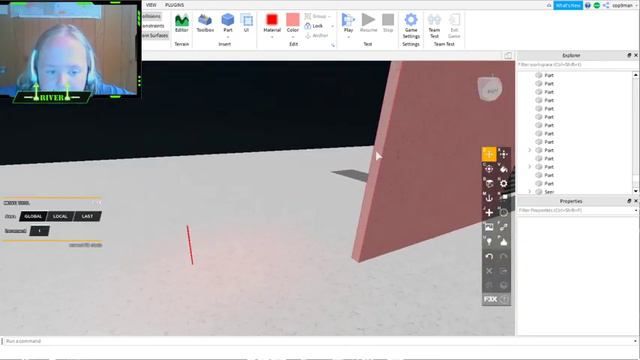
Task: Click the share icon near username
Action: (x=606, y=5)
